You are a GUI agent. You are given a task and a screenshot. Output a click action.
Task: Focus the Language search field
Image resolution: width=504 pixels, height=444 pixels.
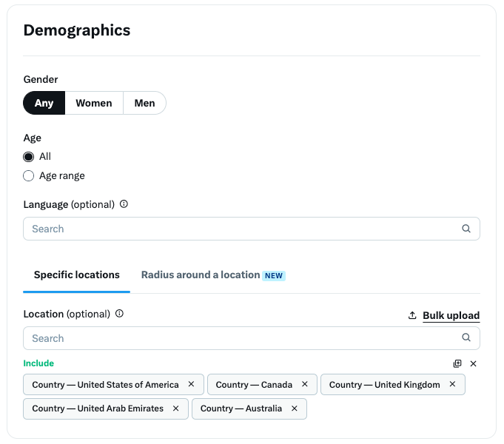252,229
